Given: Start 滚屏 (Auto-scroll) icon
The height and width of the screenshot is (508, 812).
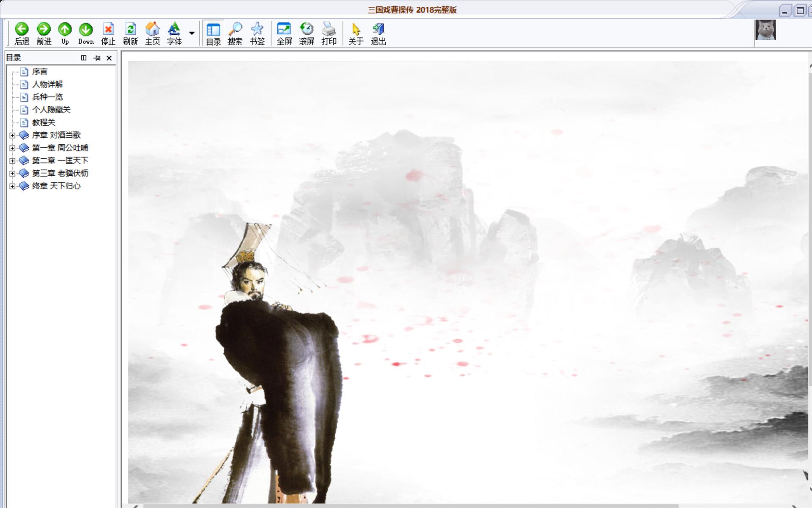Looking at the screenshot, I should 307,29.
